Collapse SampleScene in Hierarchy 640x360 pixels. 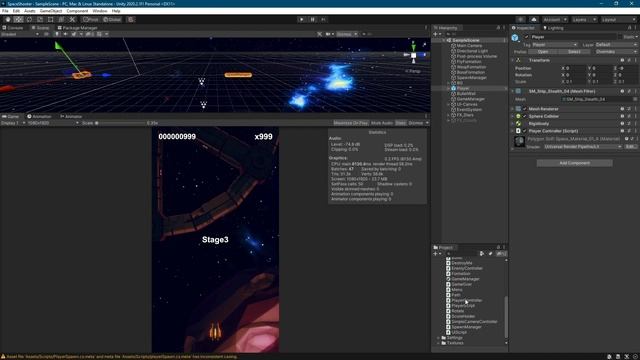pos(443,40)
